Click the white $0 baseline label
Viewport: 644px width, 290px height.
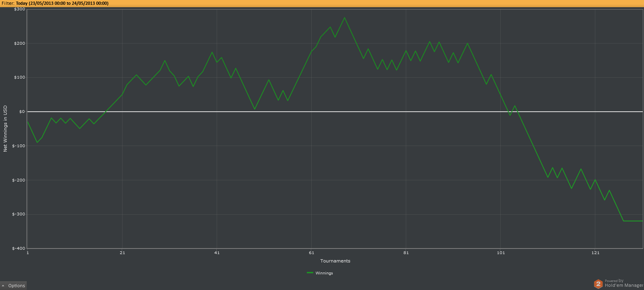tap(22, 112)
